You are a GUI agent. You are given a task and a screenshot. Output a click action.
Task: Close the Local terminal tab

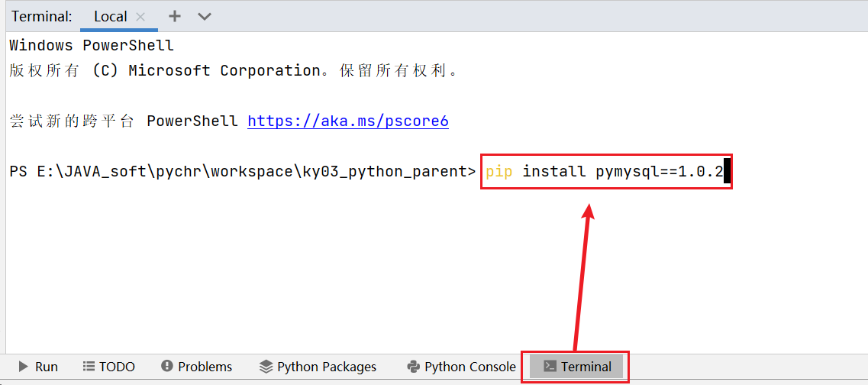(x=140, y=16)
